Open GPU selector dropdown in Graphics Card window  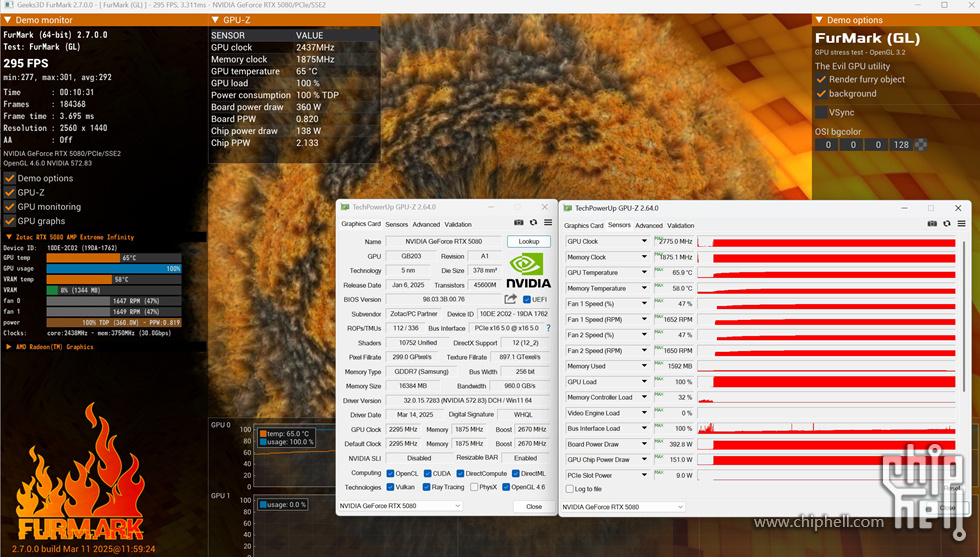pyautogui.click(x=400, y=506)
